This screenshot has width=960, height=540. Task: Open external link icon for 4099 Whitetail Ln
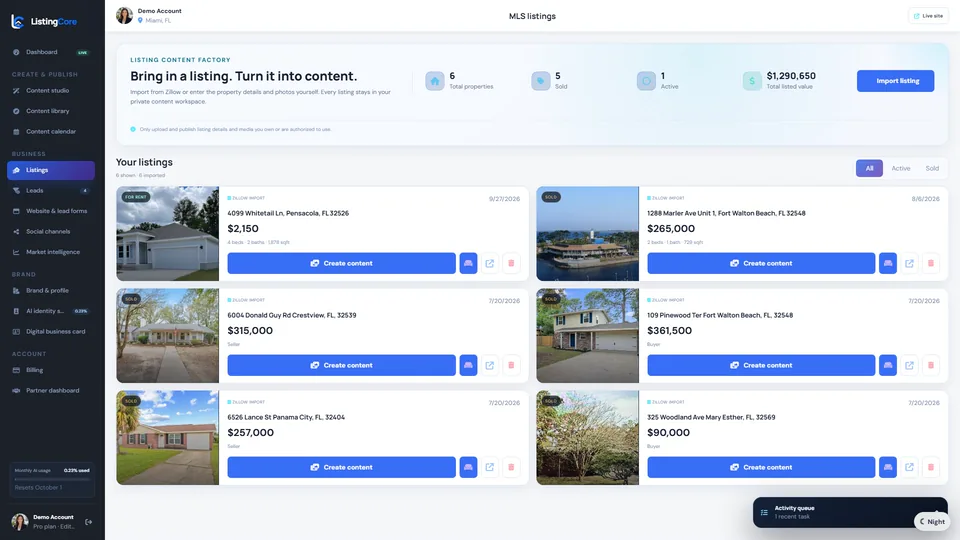[490, 263]
